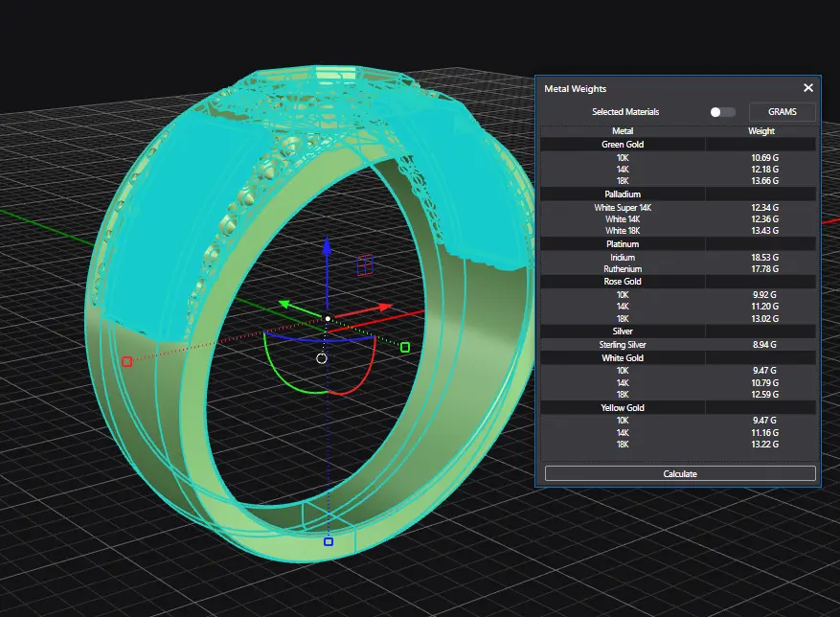840x617 pixels.
Task: Click the red X-axis gizmo arrow
Action: pos(383,308)
